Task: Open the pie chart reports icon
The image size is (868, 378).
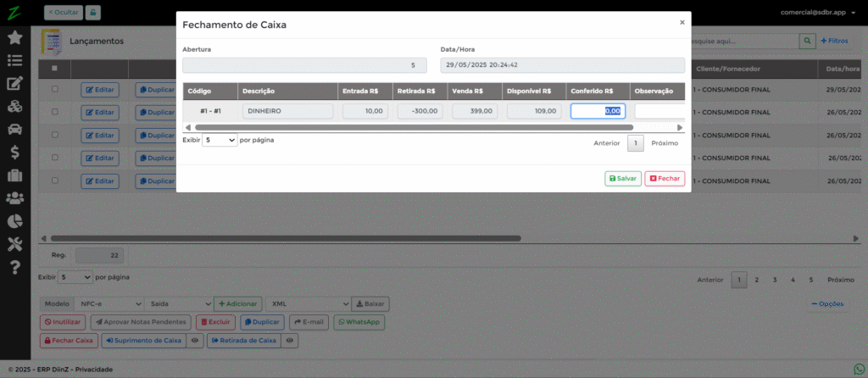Action: coord(14,221)
